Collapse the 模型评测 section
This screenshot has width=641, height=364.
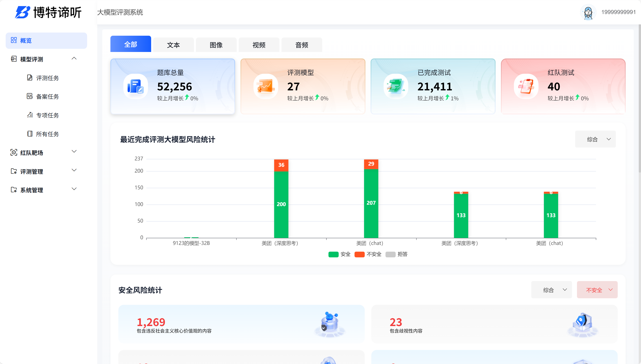coord(74,58)
